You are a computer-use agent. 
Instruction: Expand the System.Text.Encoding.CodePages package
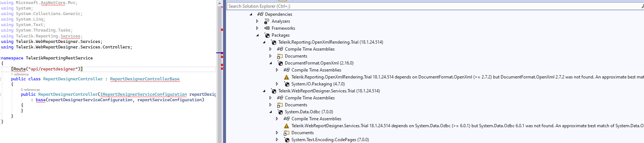coord(277,140)
